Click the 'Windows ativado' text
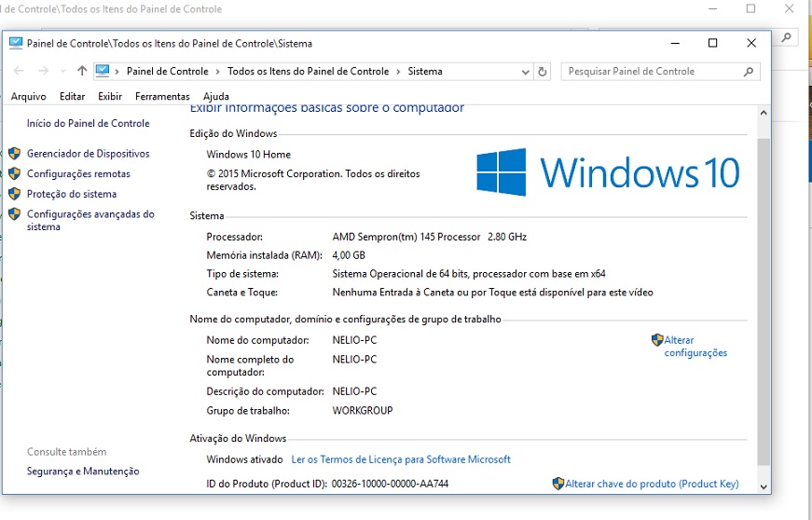This screenshot has width=812, height=520. [x=244, y=459]
